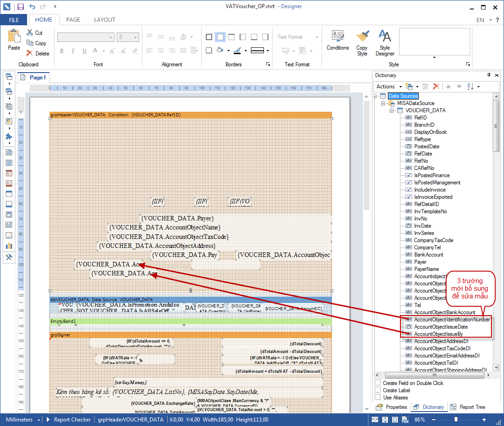504x426 pixels.
Task: Zoom out with the minus button
Action: pos(434,420)
